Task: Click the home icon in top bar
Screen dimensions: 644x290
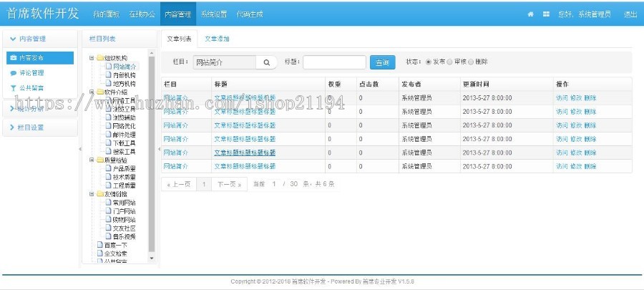Action: pyautogui.click(x=531, y=14)
